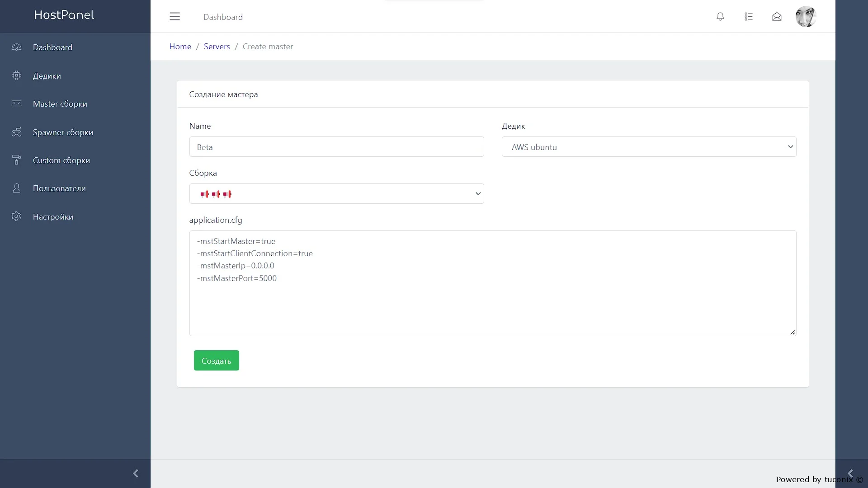Open the Master сборки menu item
The width and height of the screenshot is (868, 488).
point(60,104)
